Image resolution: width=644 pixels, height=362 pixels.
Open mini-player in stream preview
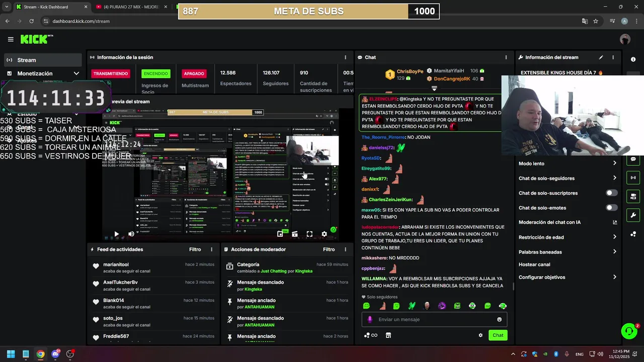280,234
